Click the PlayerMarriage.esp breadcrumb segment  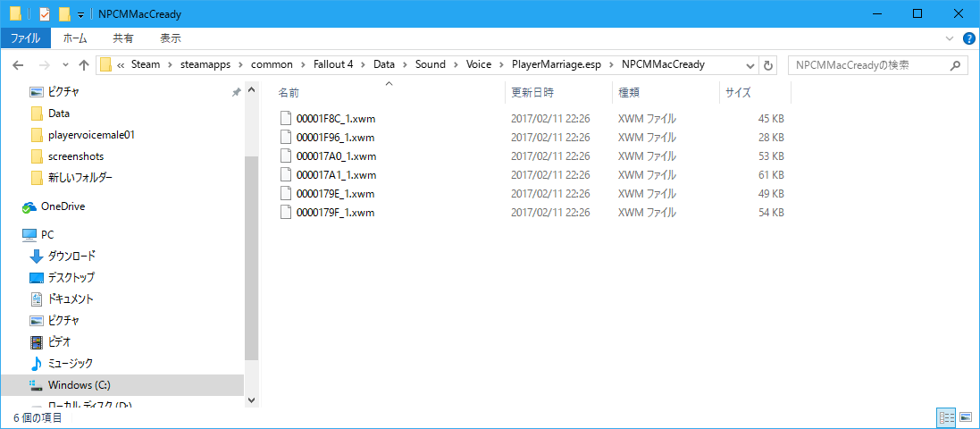[558, 65]
